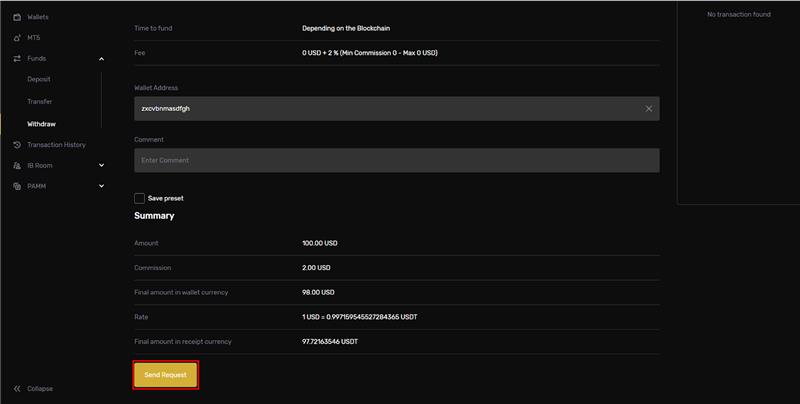
Task: Click the PAMM icon in sidebar
Action: pos(17,186)
